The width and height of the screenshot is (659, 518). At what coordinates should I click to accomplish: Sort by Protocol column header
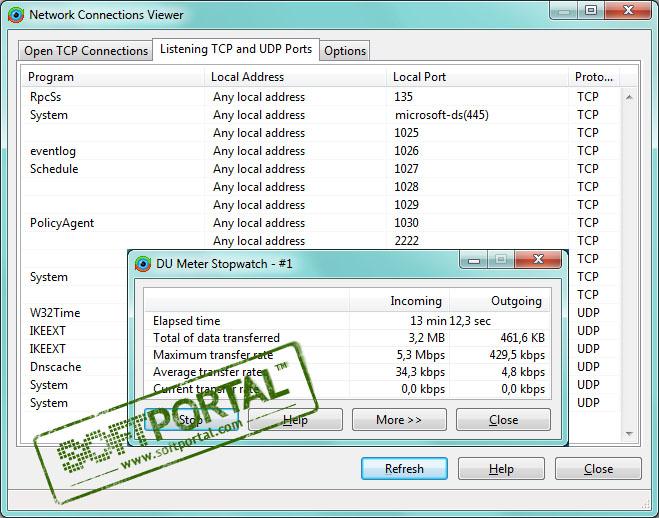[x=594, y=77]
